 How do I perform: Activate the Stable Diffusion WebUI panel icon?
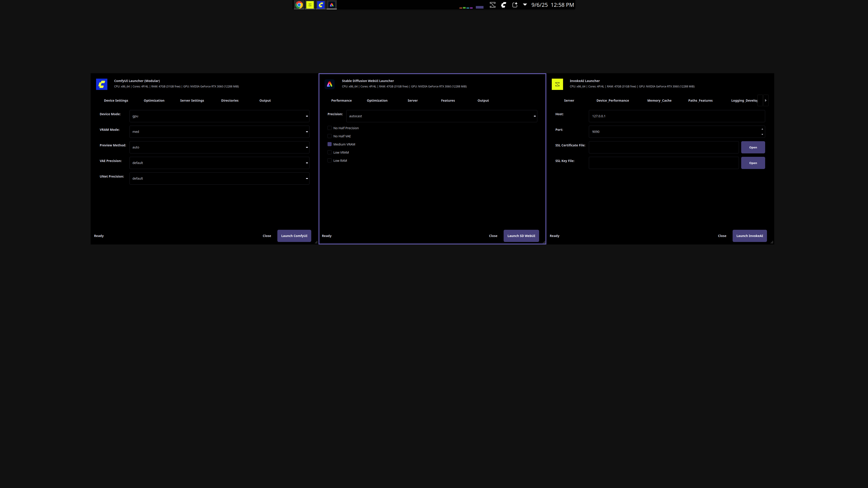[x=332, y=5]
